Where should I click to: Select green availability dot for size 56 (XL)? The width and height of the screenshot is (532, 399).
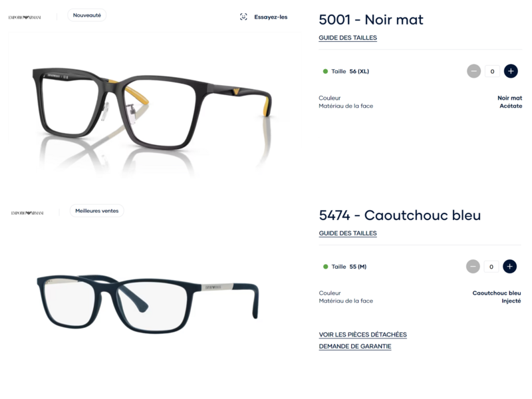tap(325, 71)
